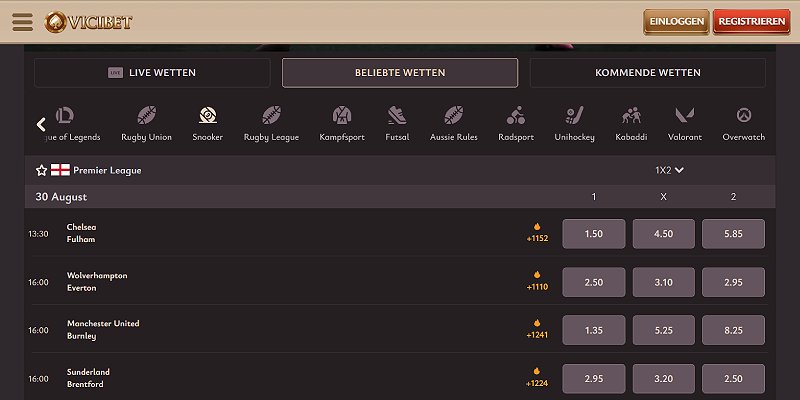This screenshot has height=400, width=800.
Task: Select the Kabaddi sport icon
Action: tap(631, 114)
